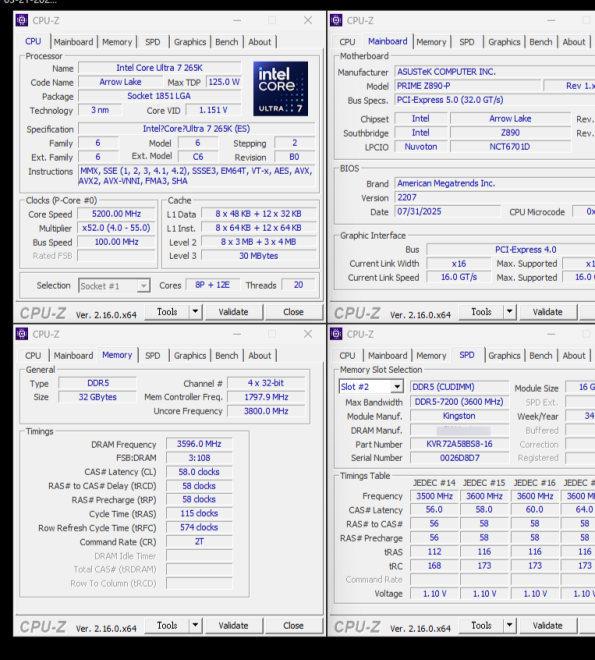Image resolution: width=595 pixels, height=660 pixels.
Task: Select the Memory tab in the Mainboard window
Action: tap(431, 42)
